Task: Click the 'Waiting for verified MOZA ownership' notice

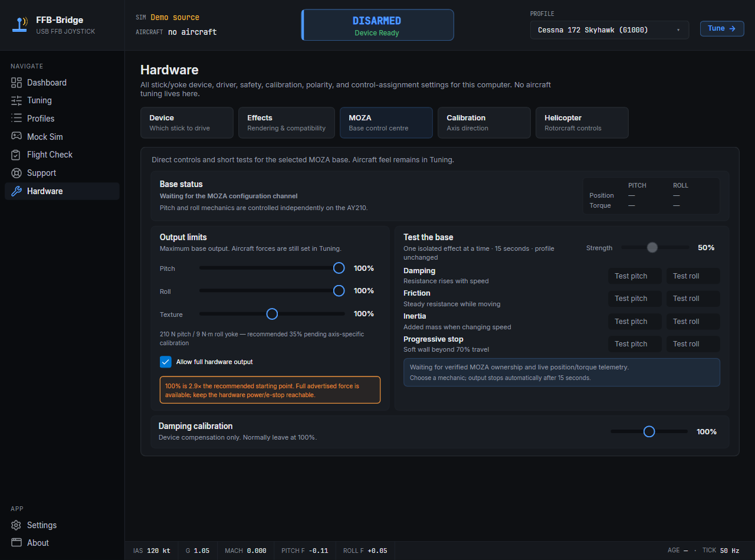Action: [562, 372]
